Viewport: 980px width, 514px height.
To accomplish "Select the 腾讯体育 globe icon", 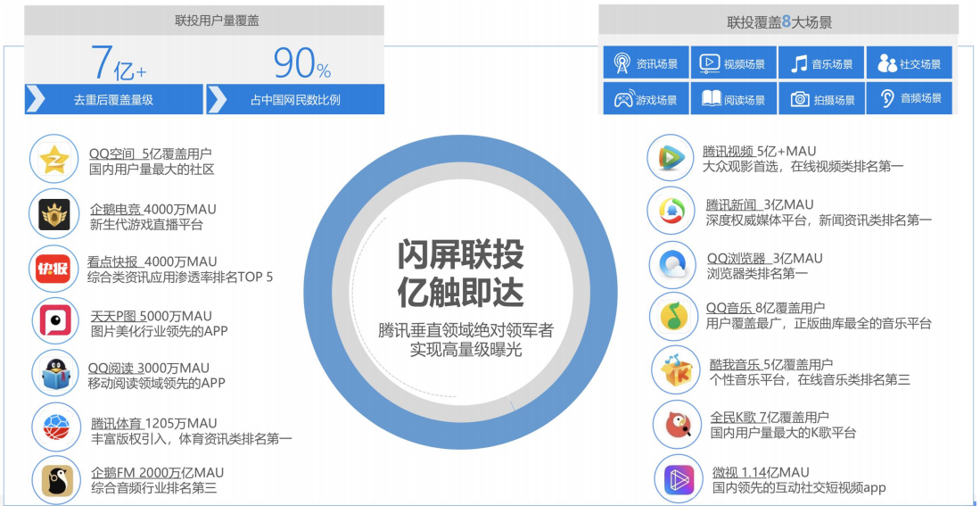I will [54, 427].
